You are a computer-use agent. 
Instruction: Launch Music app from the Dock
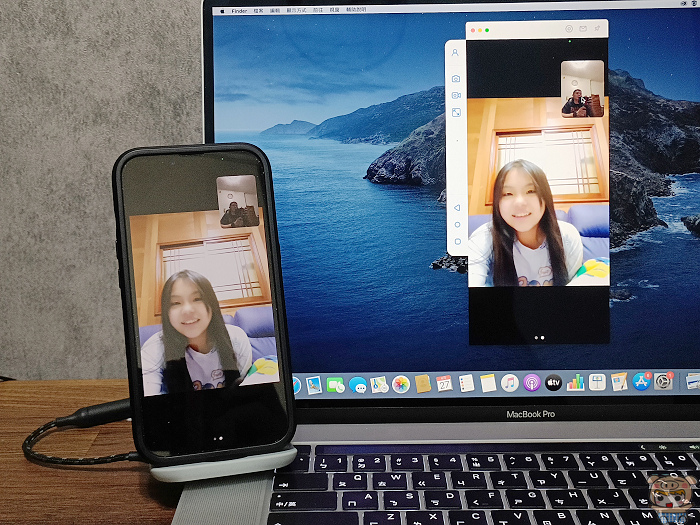tap(510, 383)
